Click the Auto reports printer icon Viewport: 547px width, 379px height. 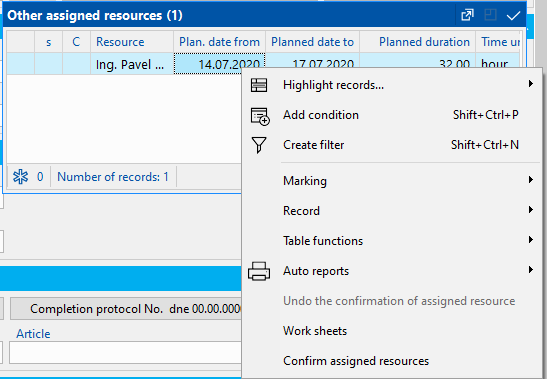259,271
